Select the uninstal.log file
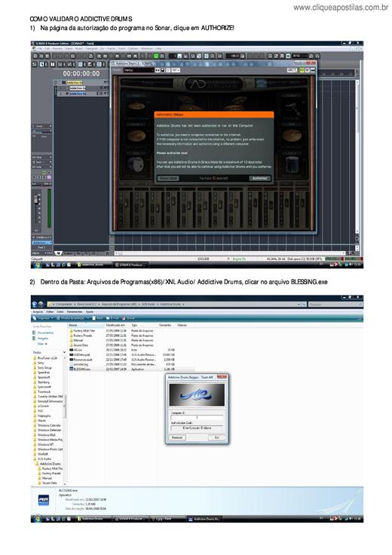This screenshot has width=392, height=555. pos(79,364)
